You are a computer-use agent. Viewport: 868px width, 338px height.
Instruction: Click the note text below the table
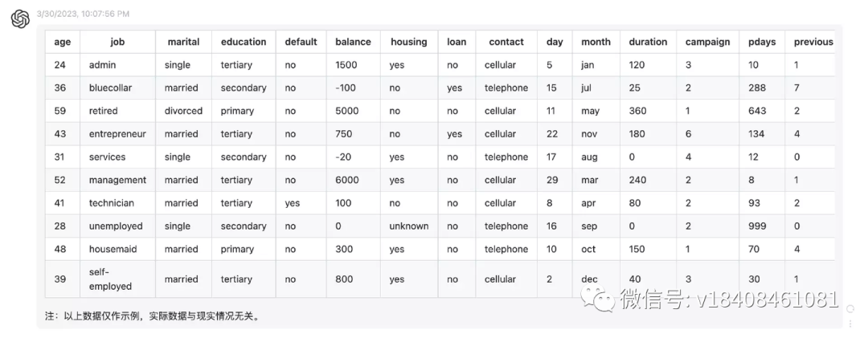coord(152,316)
